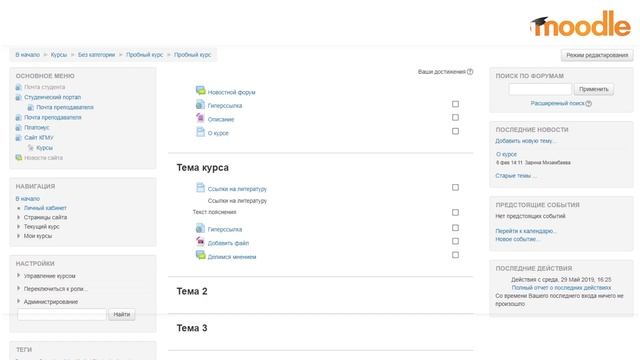Image resolution: width=640 pixels, height=360 pixels.
Task: Click the Гиперссылка icon under Тема курса
Action: [200, 228]
